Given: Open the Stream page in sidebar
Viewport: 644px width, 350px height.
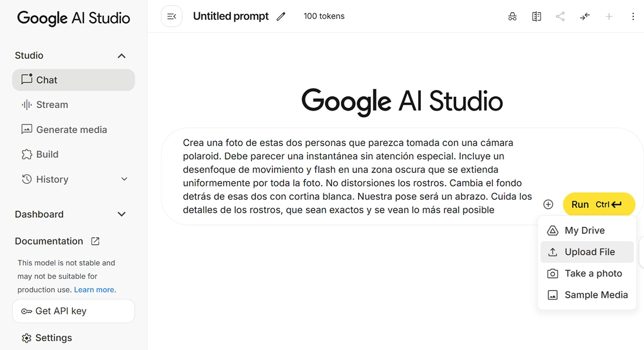Looking at the screenshot, I should 73,105.
